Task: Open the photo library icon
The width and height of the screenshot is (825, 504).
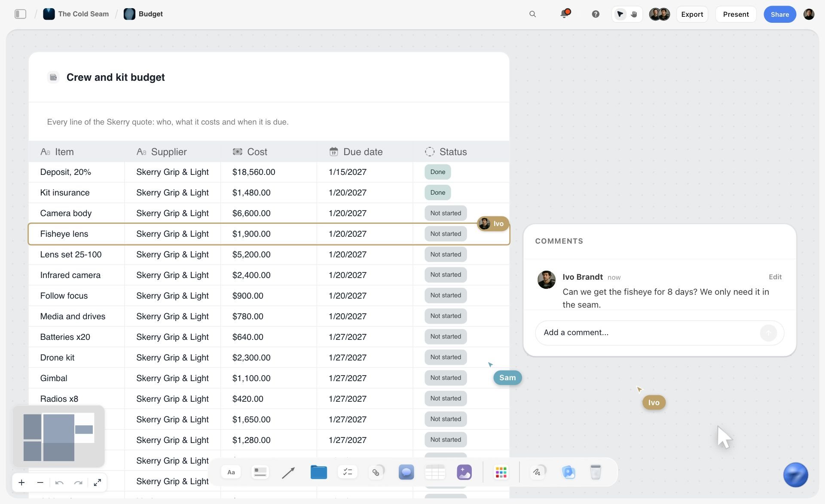Action: [568, 472]
